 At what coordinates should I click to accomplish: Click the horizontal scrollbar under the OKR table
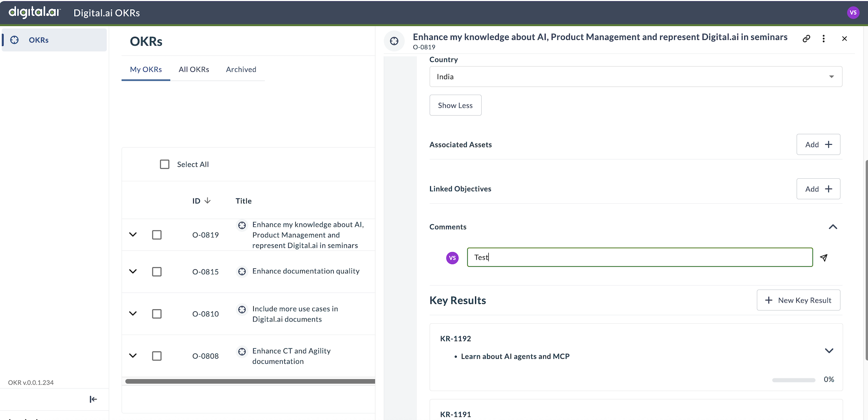(250, 381)
